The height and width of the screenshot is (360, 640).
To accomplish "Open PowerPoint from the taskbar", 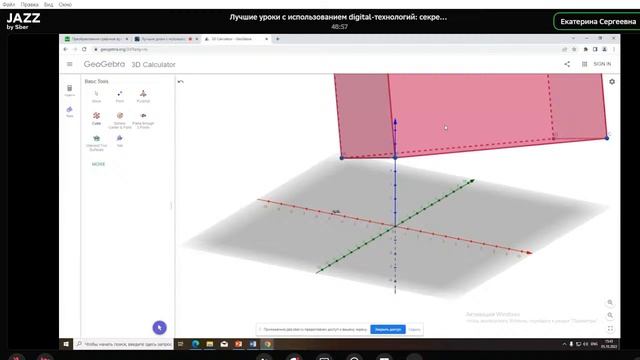I will coord(238,344).
